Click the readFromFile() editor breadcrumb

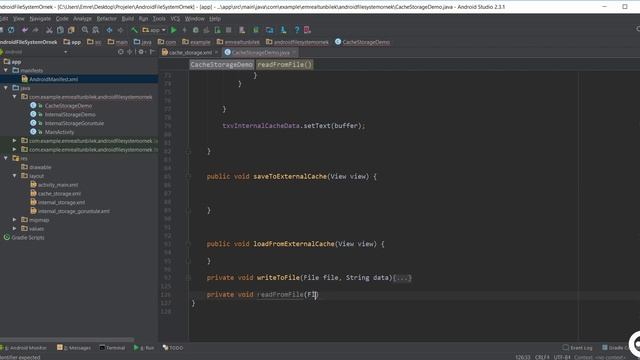pos(284,64)
